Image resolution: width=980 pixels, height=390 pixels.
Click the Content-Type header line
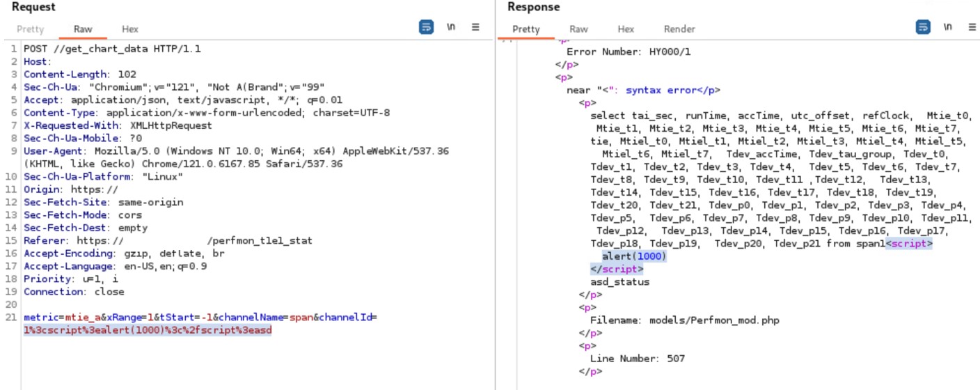coord(207,113)
